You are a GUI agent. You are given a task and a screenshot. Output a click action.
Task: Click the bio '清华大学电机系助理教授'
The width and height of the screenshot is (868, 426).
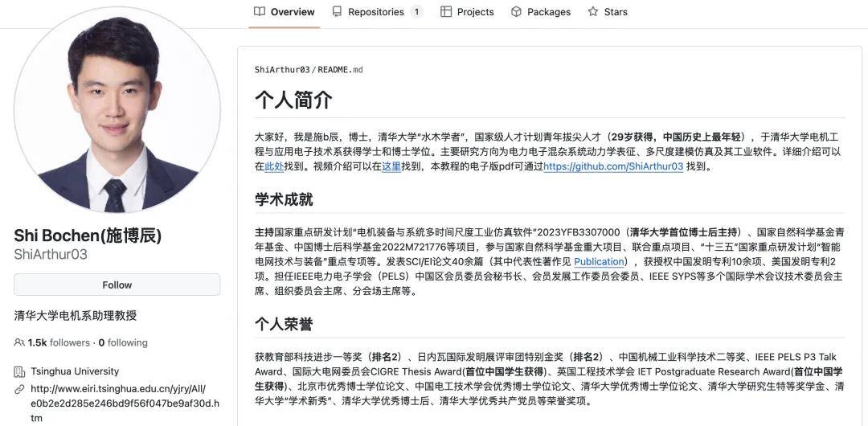(x=76, y=316)
